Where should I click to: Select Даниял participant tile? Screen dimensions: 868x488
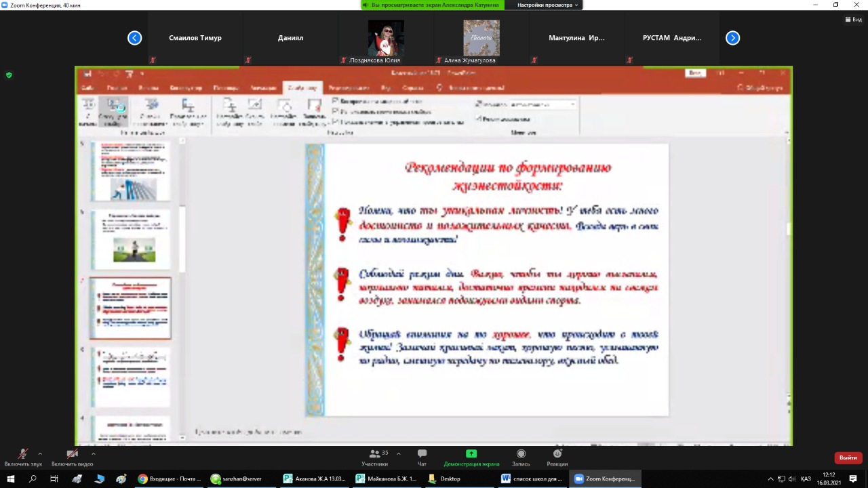point(290,39)
